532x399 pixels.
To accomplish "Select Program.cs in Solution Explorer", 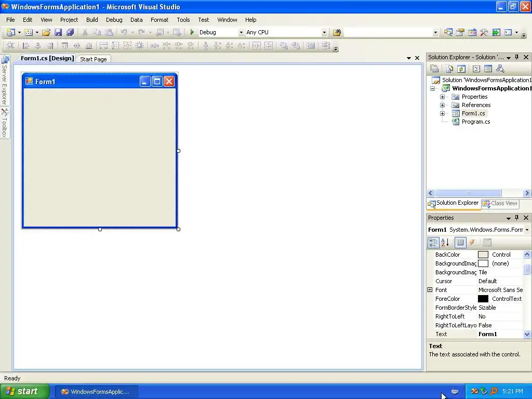I will pyautogui.click(x=476, y=122).
